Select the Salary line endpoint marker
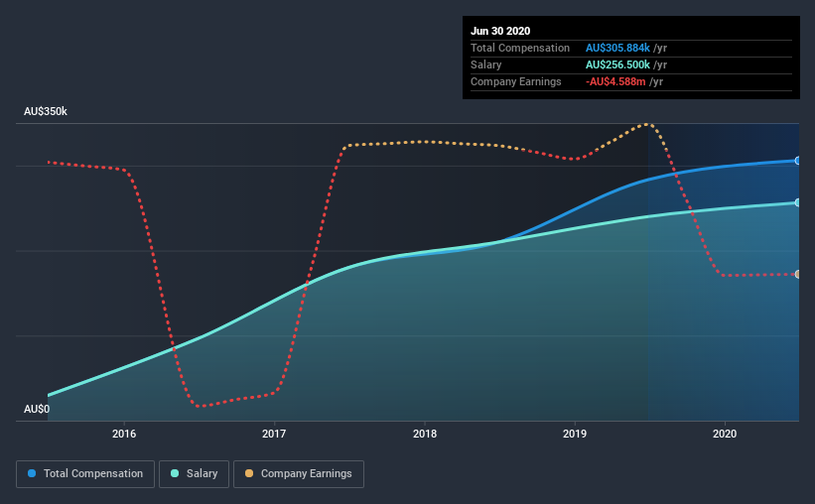 [797, 202]
